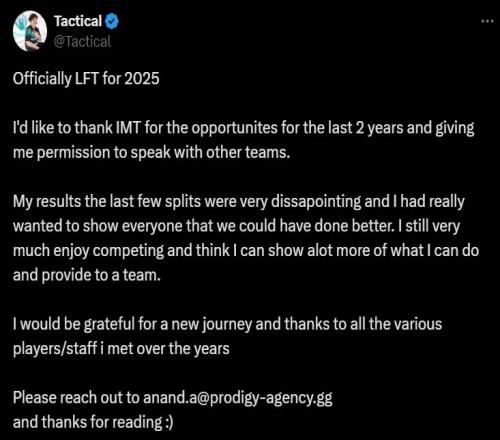Click the 'me permission to speak with other teams' line

click(151, 153)
